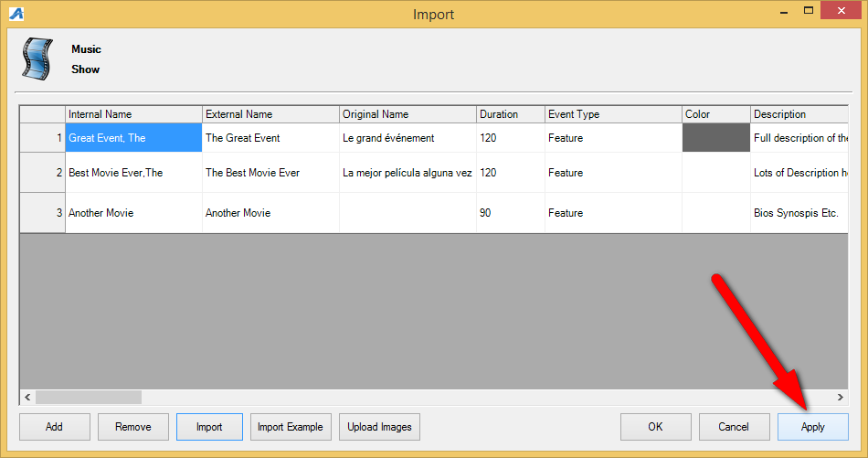Screen dimensions: 868x458
Task: Click the Internal Name column header
Action: click(133, 114)
